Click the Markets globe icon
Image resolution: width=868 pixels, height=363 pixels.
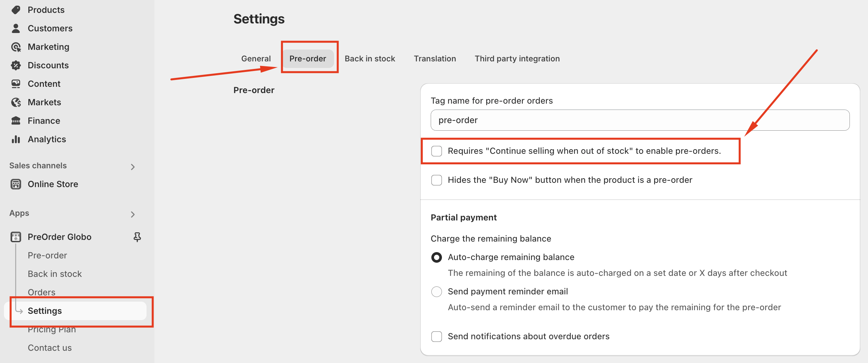coord(16,102)
